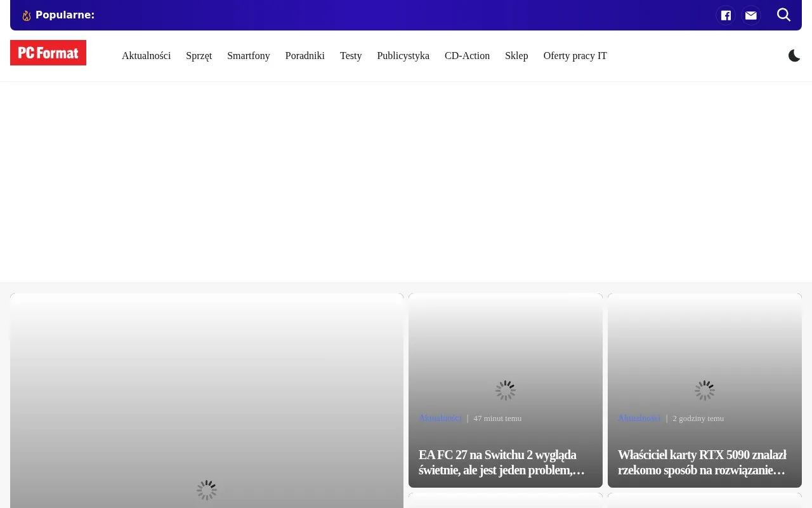Click Aktualności tag on RTX 5090 card

pyautogui.click(x=639, y=418)
